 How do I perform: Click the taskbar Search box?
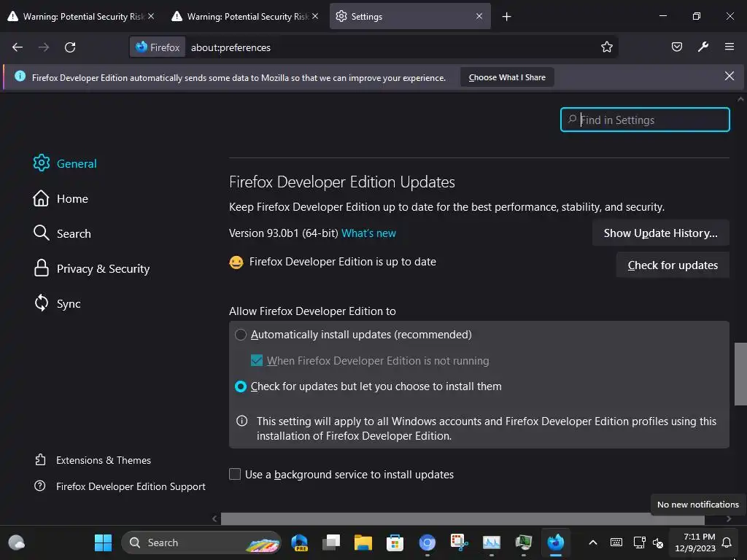pyautogui.click(x=201, y=542)
